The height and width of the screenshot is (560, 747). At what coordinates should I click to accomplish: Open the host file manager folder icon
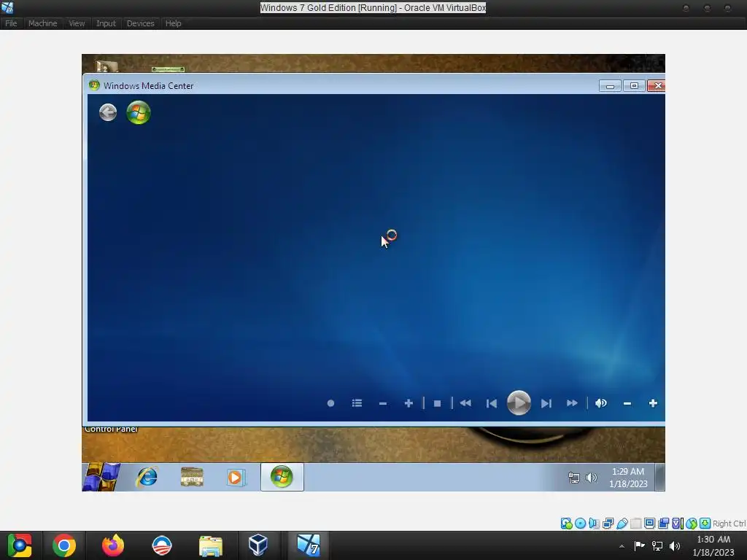(211, 545)
